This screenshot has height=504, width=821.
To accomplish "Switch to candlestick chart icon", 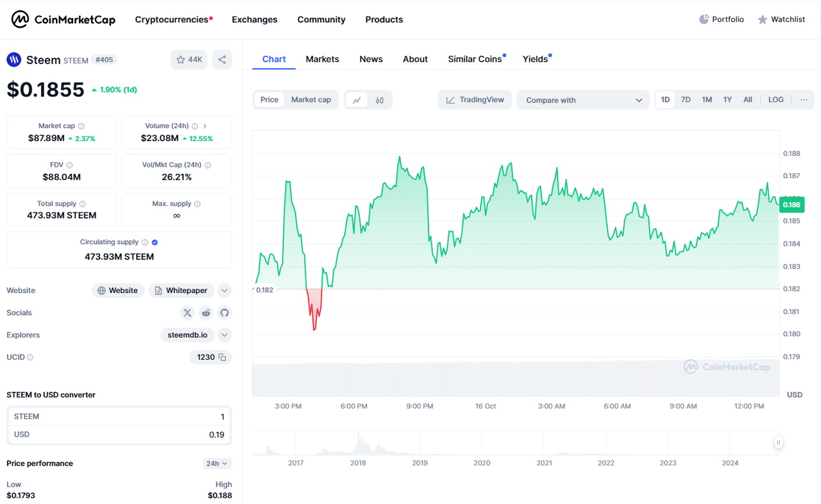I will click(380, 100).
